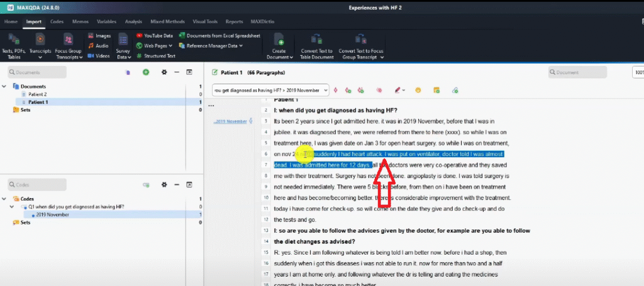
Task: Collapse the Documents tree root
Action: tap(4, 86)
